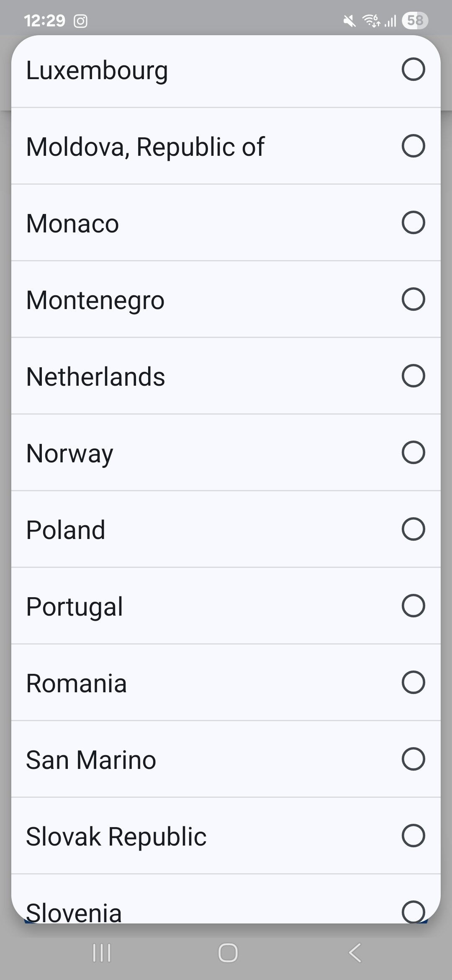The image size is (452, 980).
Task: Choose the Moldova, Republic of radio button
Action: [413, 146]
